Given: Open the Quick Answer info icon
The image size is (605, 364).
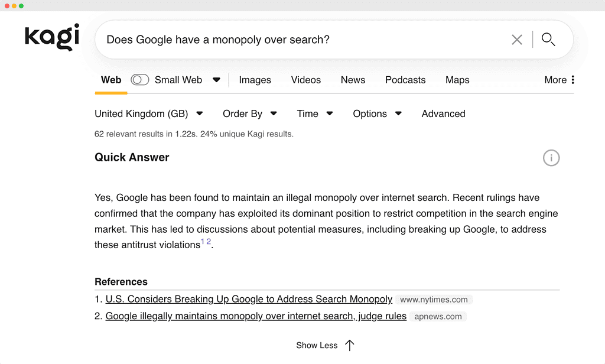Looking at the screenshot, I should 551,158.
